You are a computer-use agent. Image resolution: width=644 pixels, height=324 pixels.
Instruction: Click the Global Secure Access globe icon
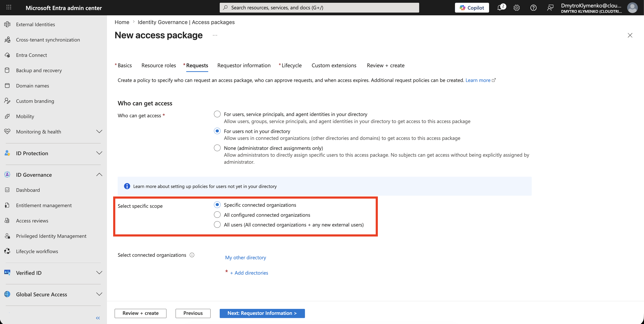[7, 294]
